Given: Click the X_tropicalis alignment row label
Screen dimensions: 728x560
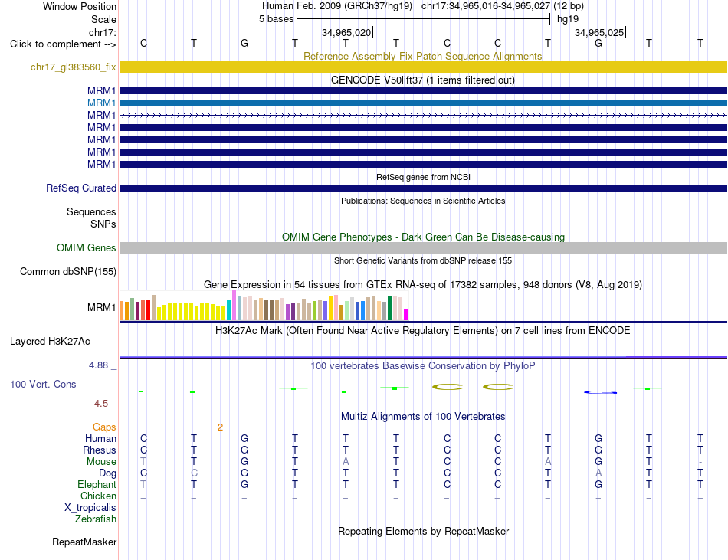Looking at the screenshot, I should click(90, 508).
